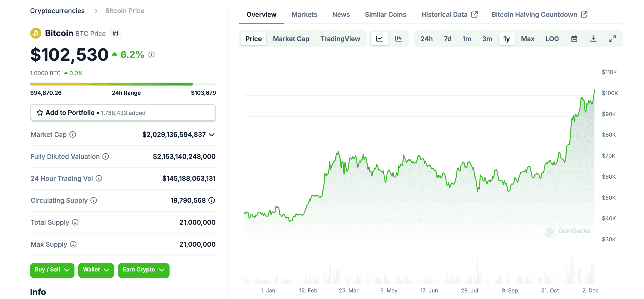Click Add to Portfolio button
The height and width of the screenshot is (299, 644).
point(123,113)
